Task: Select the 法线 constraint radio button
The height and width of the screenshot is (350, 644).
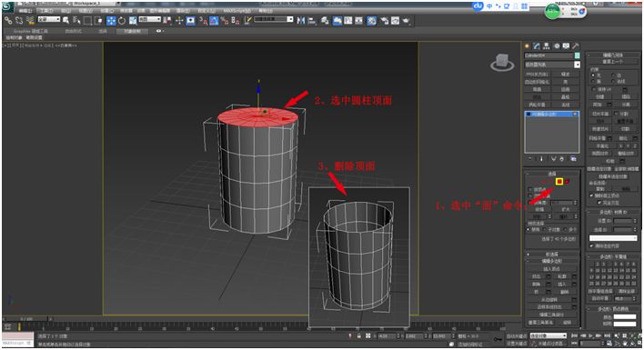Action: click(x=613, y=81)
